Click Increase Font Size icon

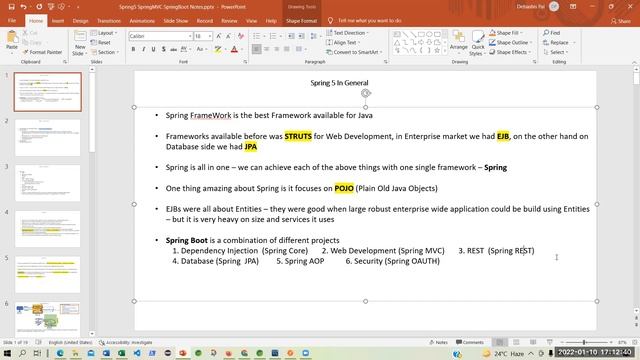coord(219,36)
